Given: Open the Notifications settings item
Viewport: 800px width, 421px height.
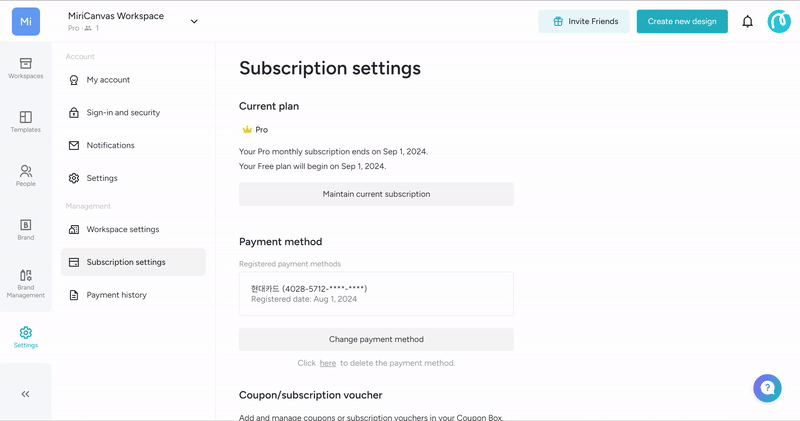Looking at the screenshot, I should click(x=110, y=145).
